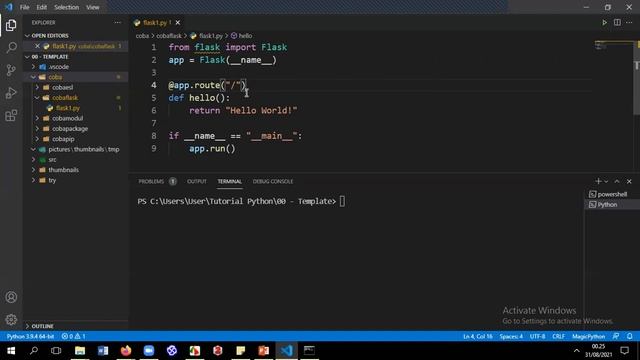Maximize the terminal panel size
This screenshot has width=640, height=360.
[617, 181]
